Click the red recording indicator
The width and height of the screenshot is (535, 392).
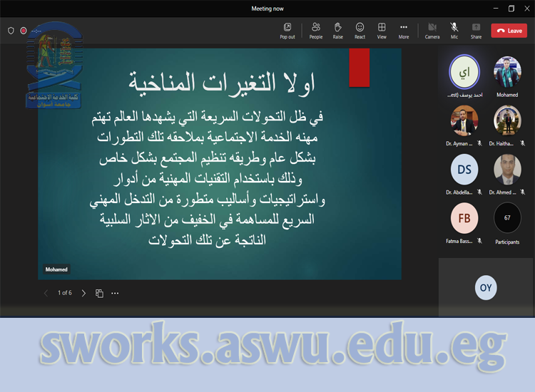[24, 31]
